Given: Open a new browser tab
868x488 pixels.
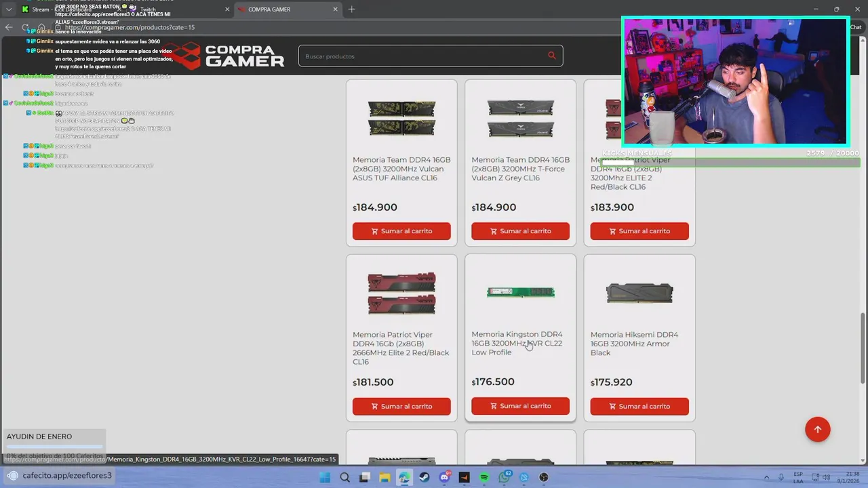Looking at the screenshot, I should click(351, 9).
